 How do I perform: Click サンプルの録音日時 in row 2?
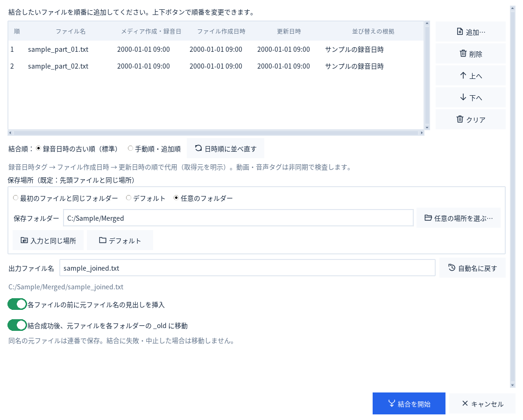pos(354,66)
